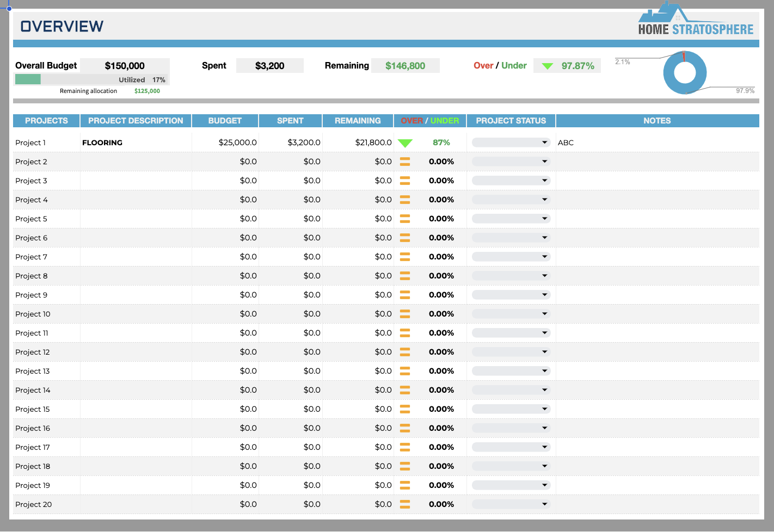Click the orange equals icon for Project 18
Viewport: 774px width, 532px height.
[405, 466]
